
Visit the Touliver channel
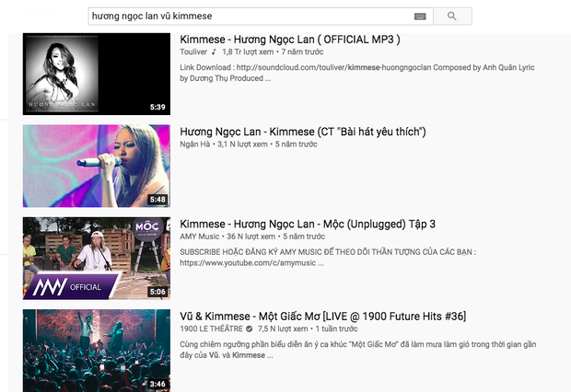point(193,52)
